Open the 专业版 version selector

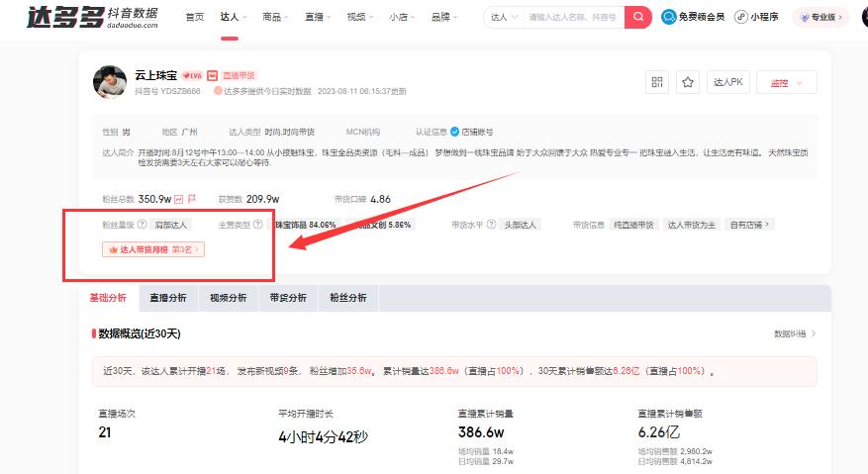tap(820, 17)
